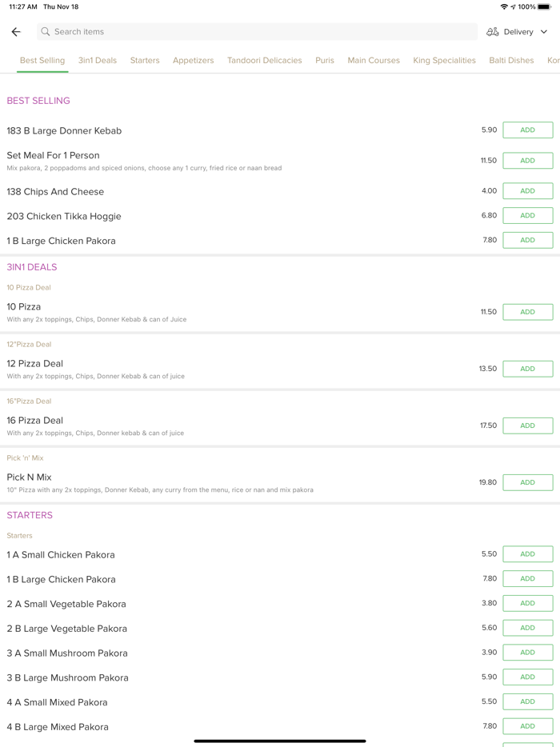Expand the Delivery dropdown chevron
This screenshot has width=560, height=747.
coord(544,32)
